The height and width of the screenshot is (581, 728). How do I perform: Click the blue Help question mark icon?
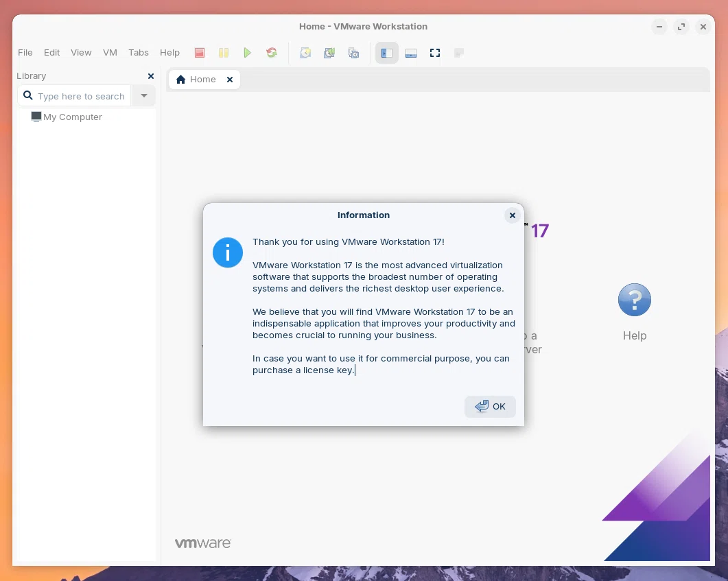(634, 300)
